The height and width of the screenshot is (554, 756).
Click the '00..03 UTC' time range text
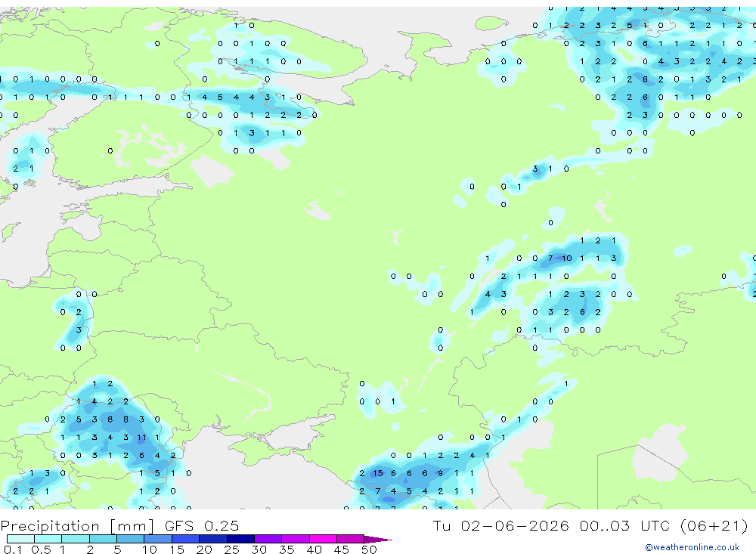(624, 525)
